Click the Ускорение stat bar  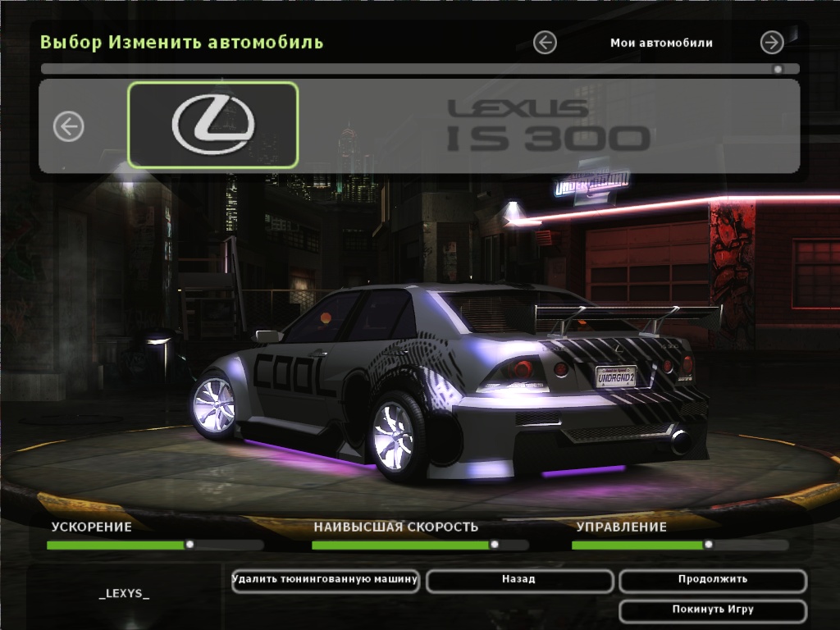tap(155, 545)
